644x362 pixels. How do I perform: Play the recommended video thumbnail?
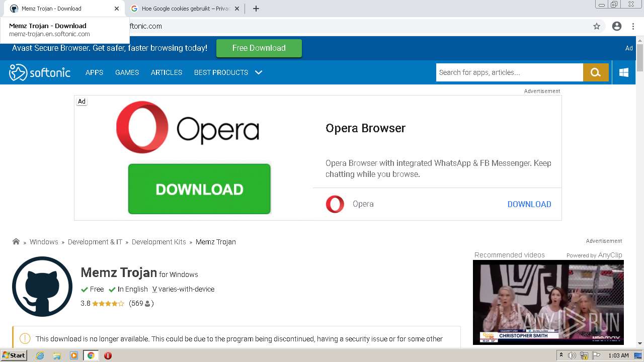point(548,303)
